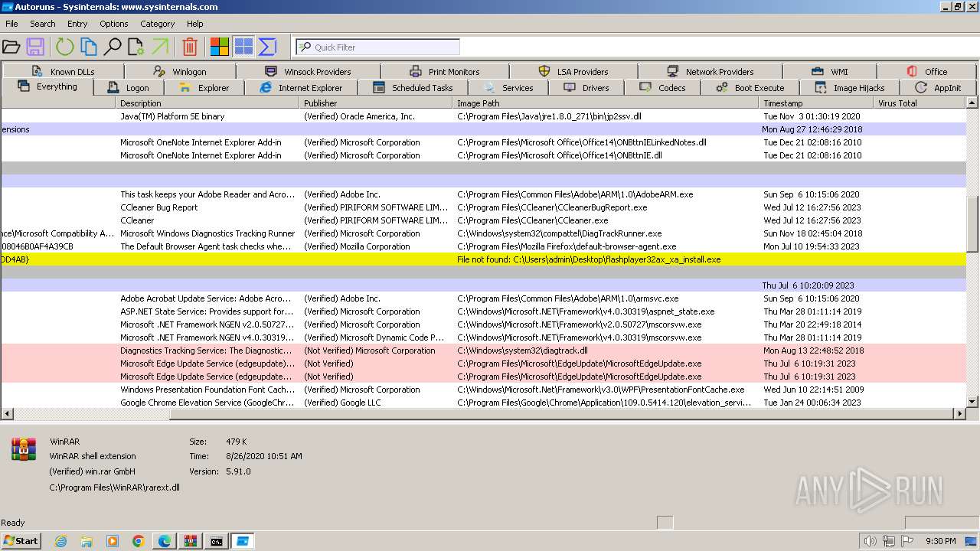The height and width of the screenshot is (551, 980).
Task: Switch to the Print Monitors tab
Action: [444, 71]
